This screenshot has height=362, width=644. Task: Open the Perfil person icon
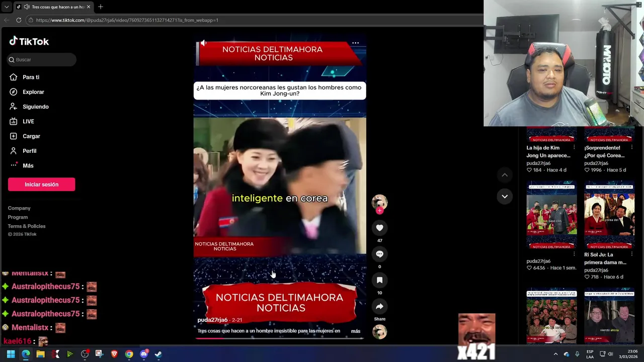pyautogui.click(x=14, y=151)
